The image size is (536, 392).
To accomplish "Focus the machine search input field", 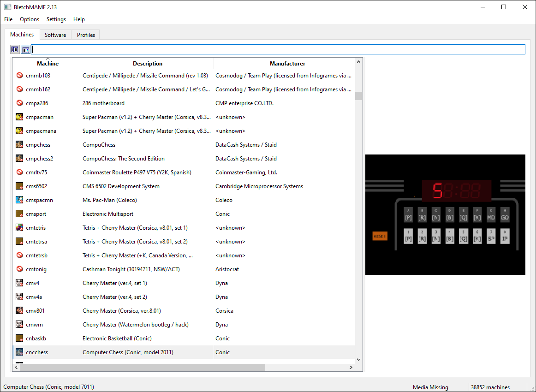I will tap(278, 49).
